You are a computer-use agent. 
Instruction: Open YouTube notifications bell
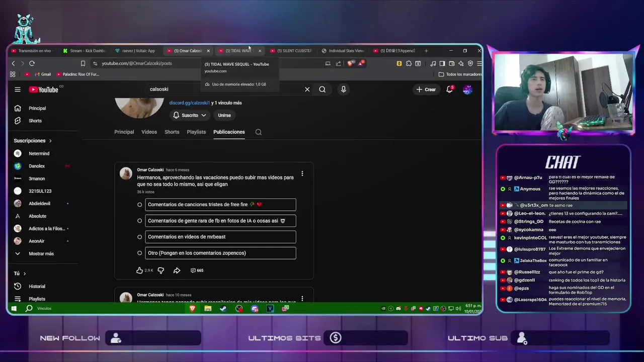[450, 89]
